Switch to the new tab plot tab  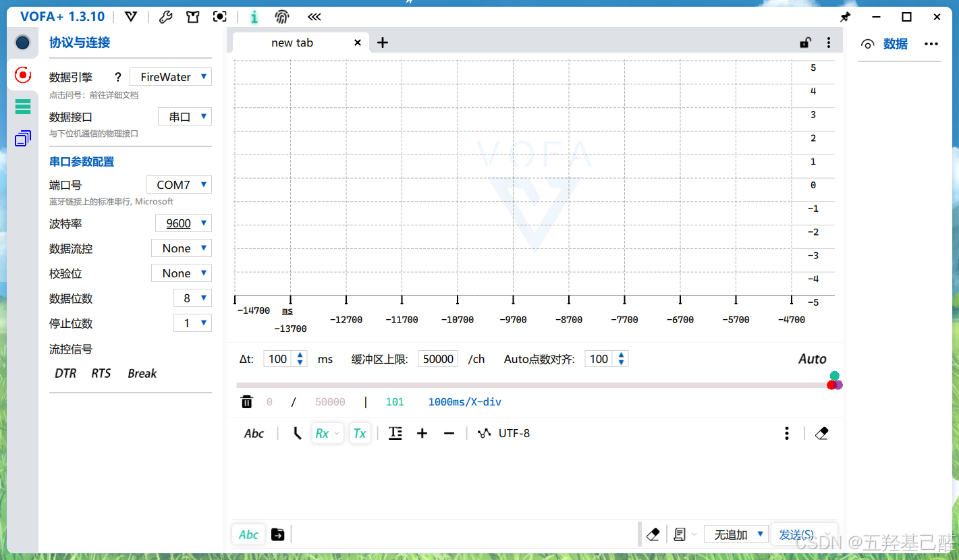(x=292, y=43)
